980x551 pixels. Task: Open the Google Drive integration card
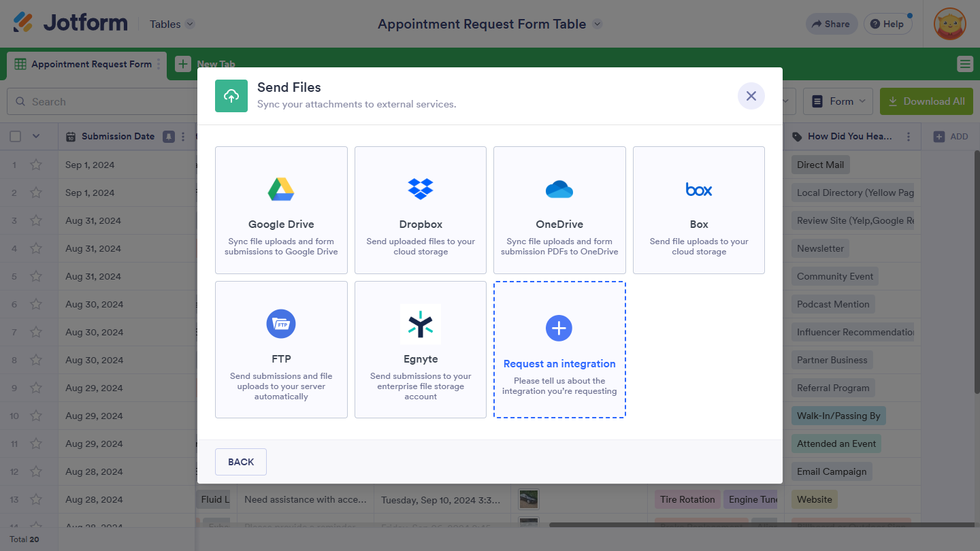[x=281, y=210]
